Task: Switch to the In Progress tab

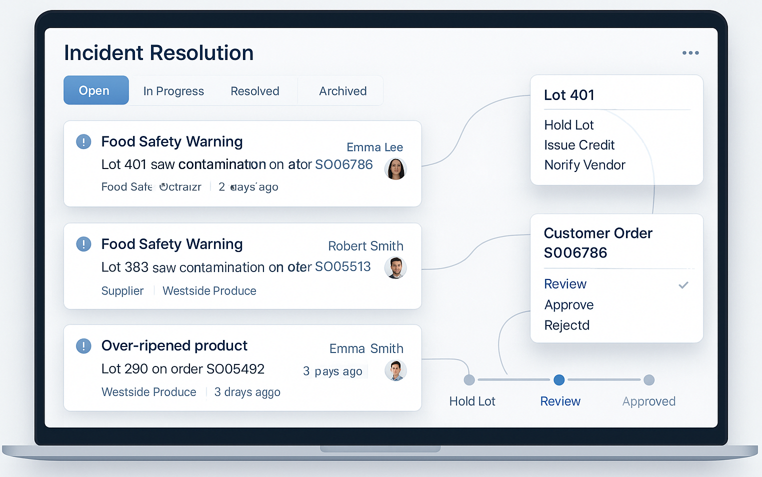Action: tap(173, 91)
